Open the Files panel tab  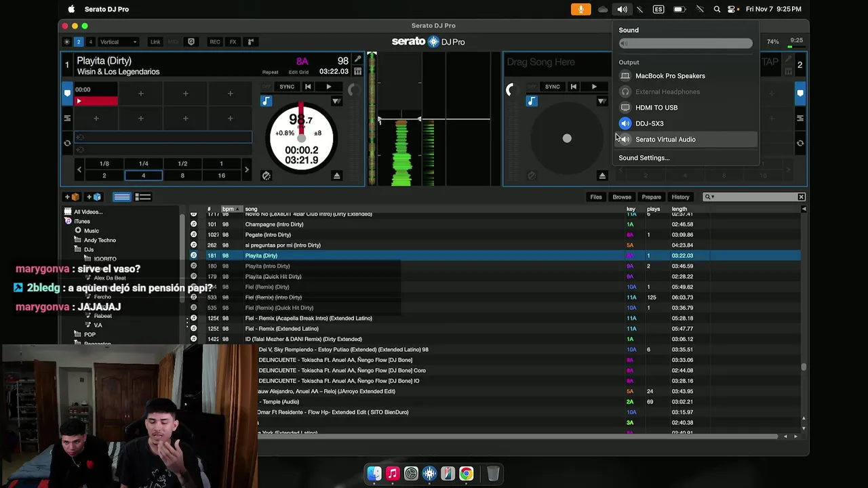pyautogui.click(x=596, y=197)
